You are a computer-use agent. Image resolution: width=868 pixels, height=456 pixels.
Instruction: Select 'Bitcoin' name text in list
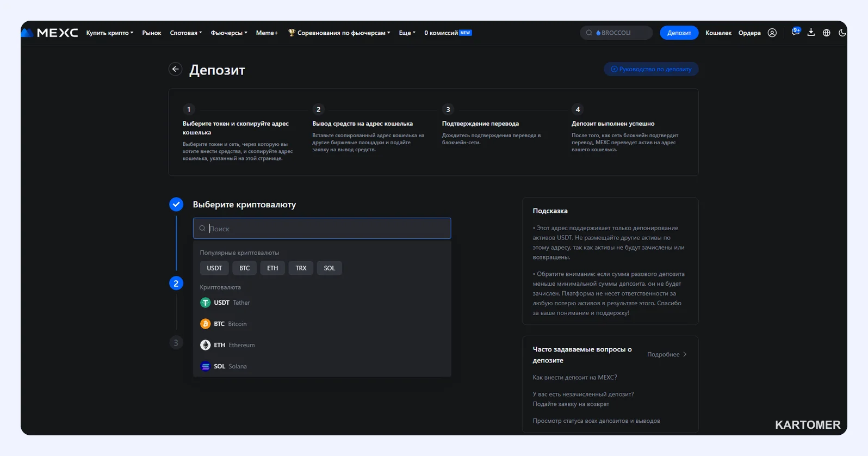coord(237,324)
